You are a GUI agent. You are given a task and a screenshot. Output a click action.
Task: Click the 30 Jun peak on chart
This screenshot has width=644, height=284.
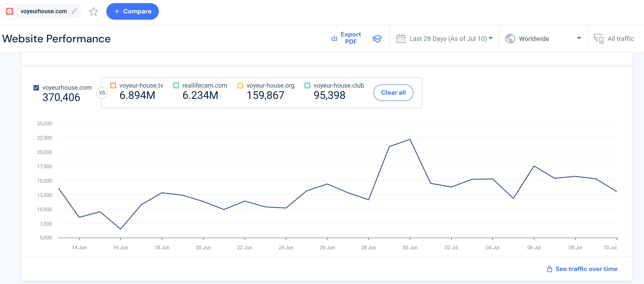tap(410, 139)
